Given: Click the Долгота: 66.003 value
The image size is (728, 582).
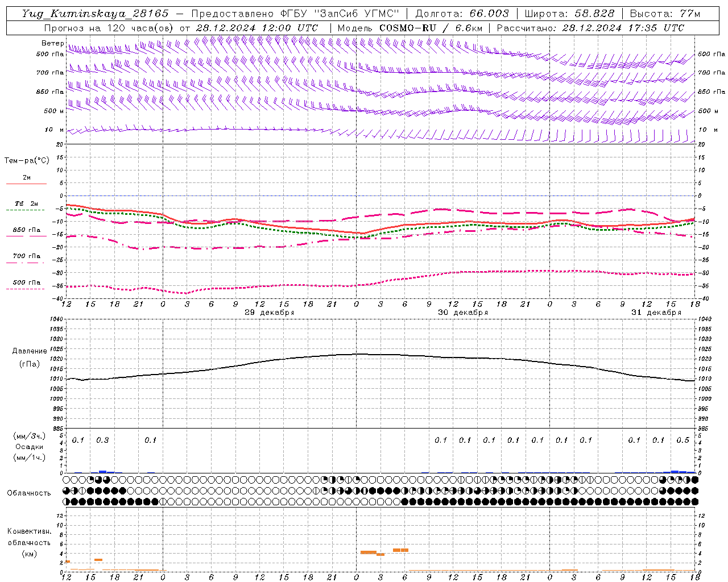Looking at the screenshot, I should coord(462,14).
